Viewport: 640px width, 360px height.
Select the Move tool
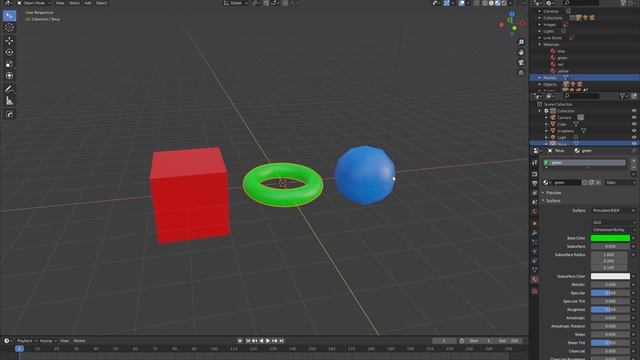click(x=9, y=40)
